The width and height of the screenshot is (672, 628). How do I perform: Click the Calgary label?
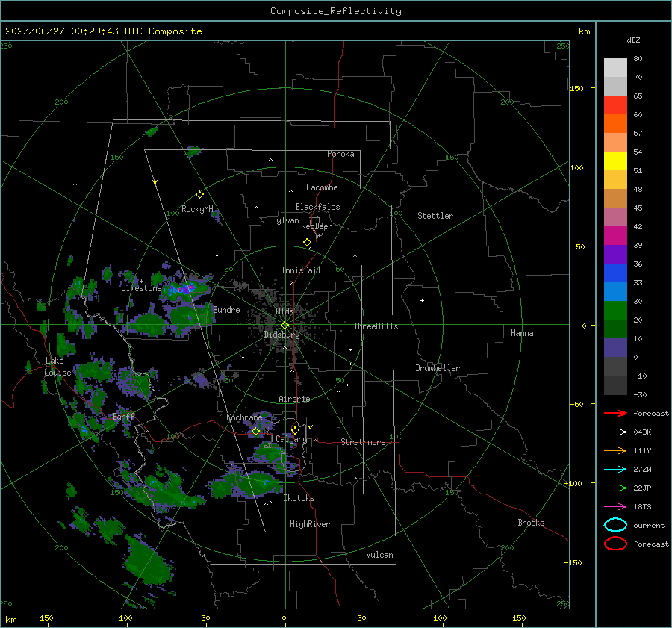tap(291, 439)
